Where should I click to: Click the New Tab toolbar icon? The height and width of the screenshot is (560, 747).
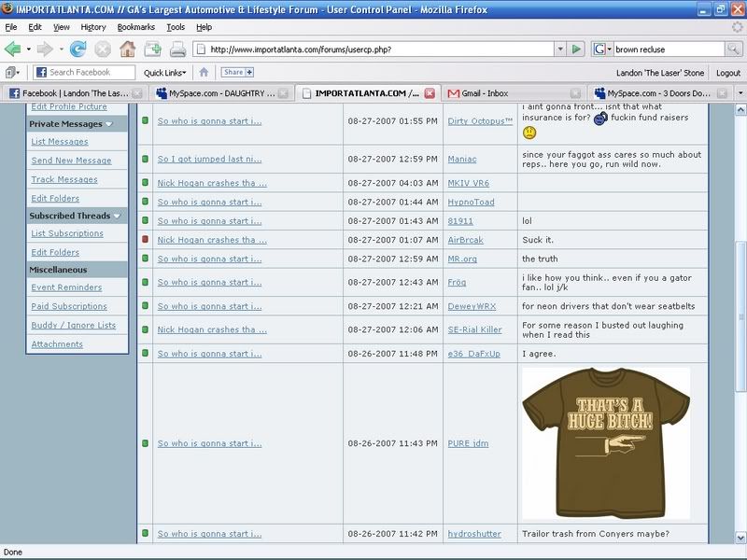tap(152, 49)
